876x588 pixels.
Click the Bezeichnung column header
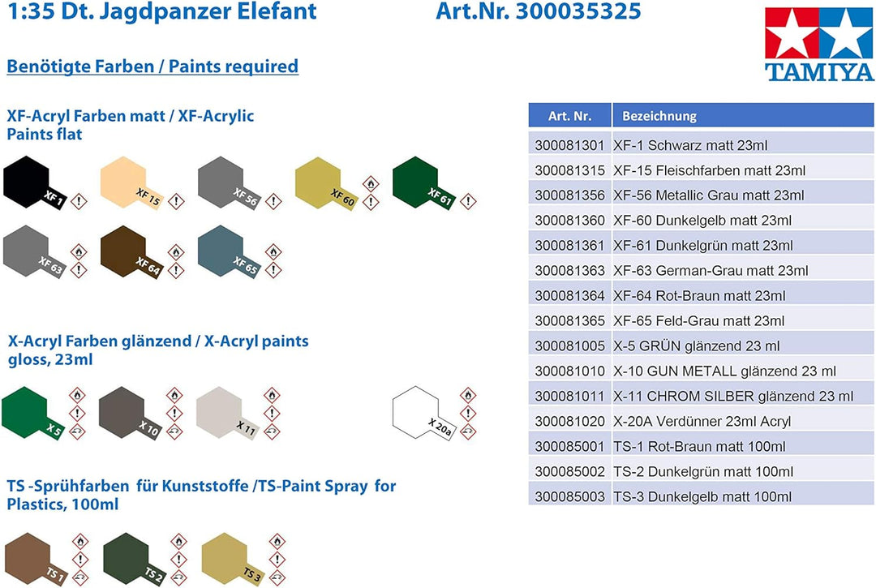click(x=659, y=116)
